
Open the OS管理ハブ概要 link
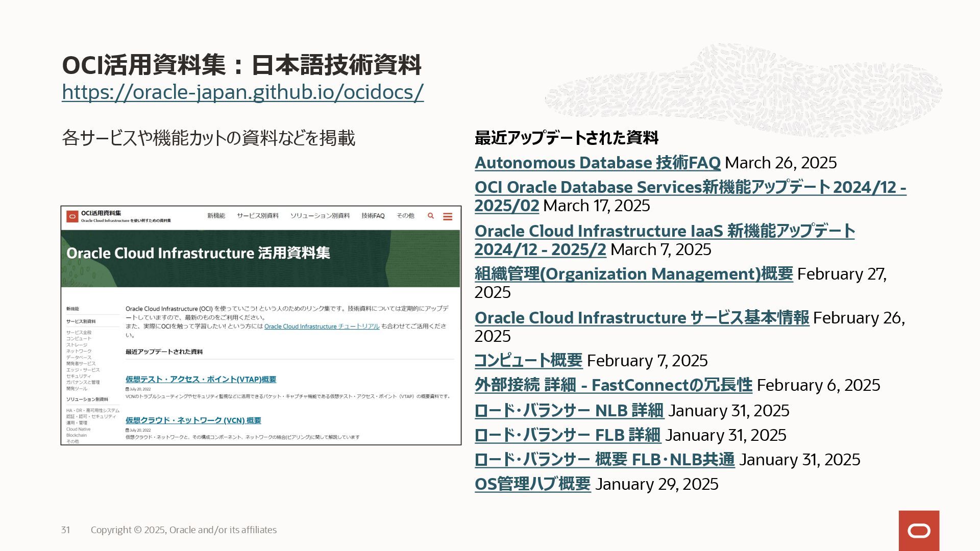click(x=532, y=484)
